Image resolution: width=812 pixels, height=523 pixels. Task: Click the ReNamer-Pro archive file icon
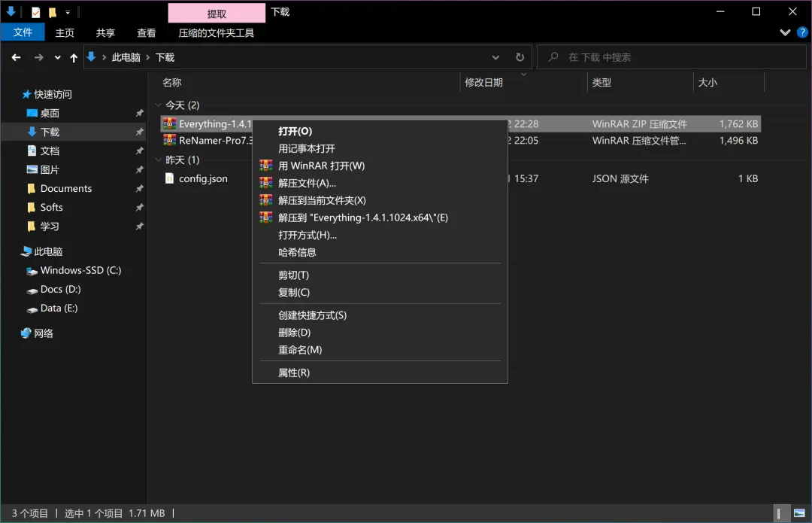coord(169,140)
